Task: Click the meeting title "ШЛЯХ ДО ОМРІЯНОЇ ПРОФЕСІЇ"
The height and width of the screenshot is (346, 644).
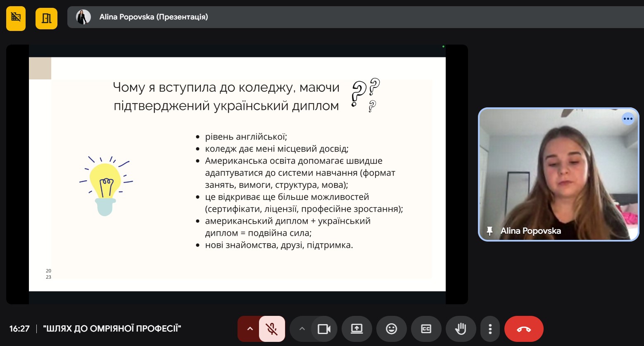Action: (112, 329)
